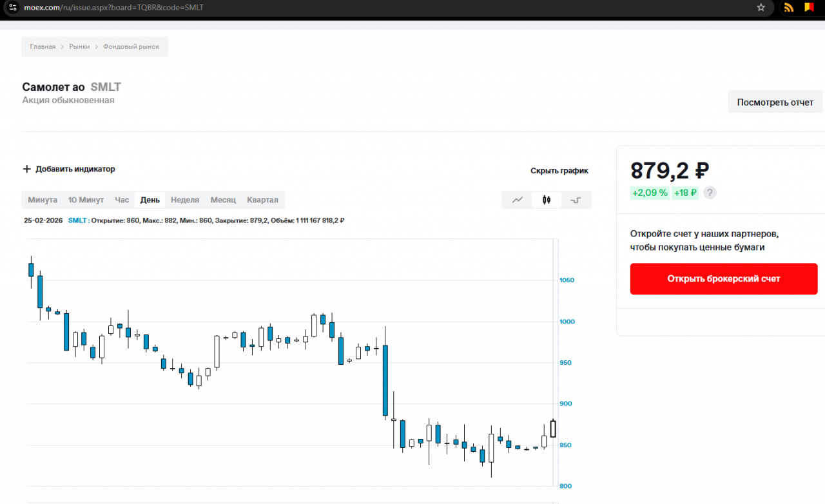
Task: Click the yellow-red bookmark extension icon
Action: tap(808, 8)
